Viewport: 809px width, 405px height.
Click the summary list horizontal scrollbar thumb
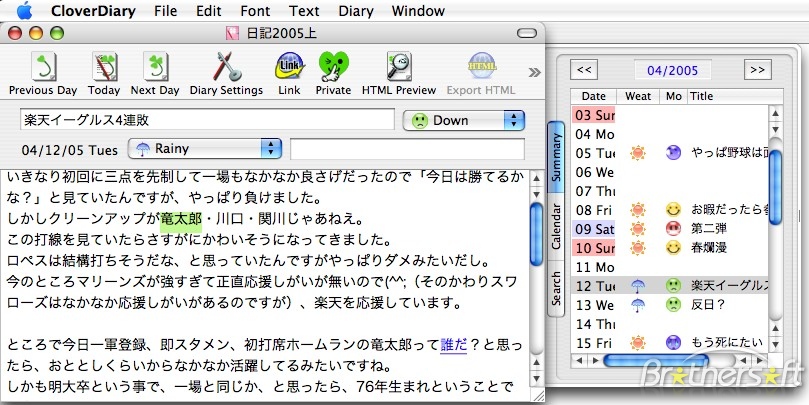pyautogui.click(x=655, y=360)
